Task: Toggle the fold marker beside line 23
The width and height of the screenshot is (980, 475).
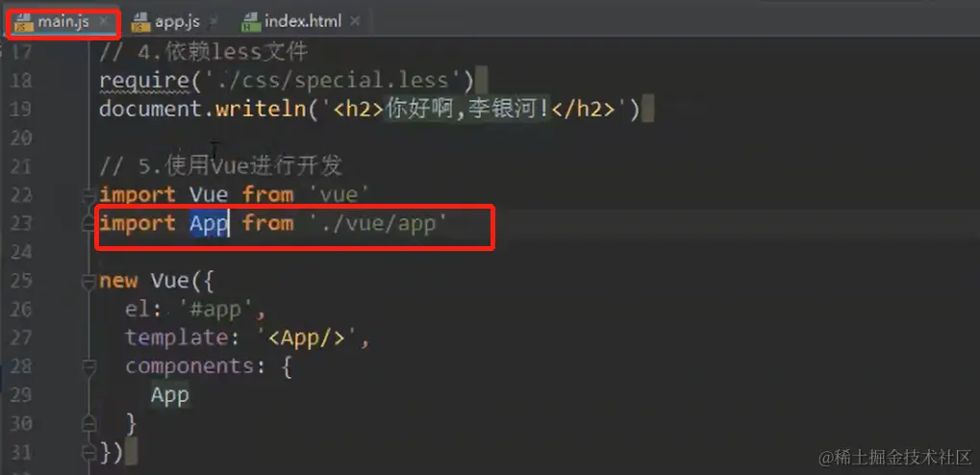Action: tap(89, 224)
